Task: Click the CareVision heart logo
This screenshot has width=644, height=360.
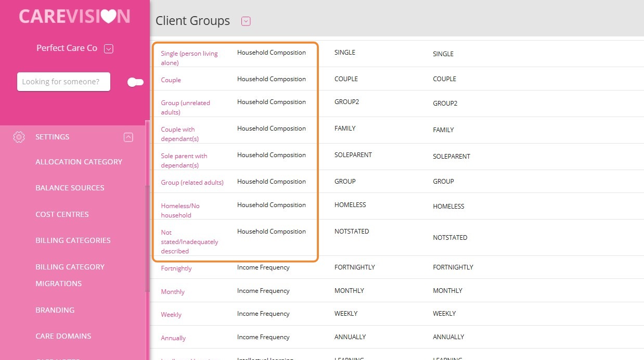Action: point(74,16)
